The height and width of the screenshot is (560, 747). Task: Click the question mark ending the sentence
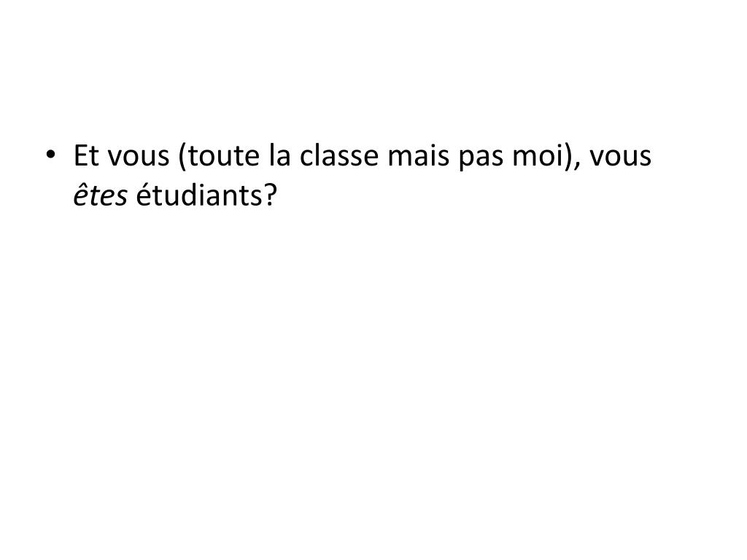tap(269, 194)
